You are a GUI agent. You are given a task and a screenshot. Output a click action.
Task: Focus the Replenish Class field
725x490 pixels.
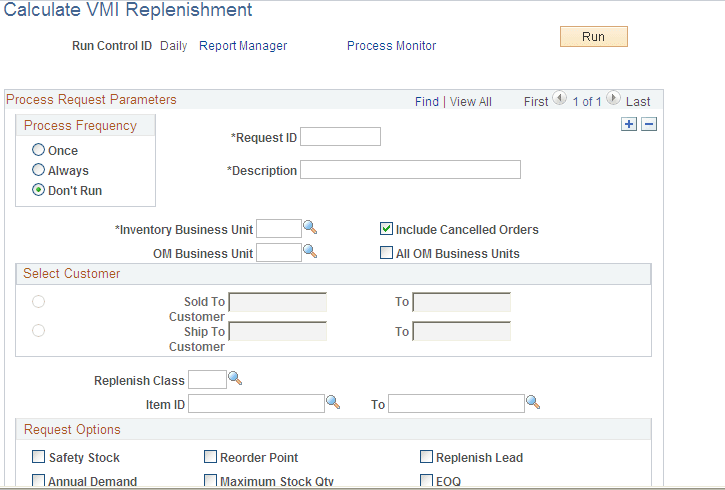tap(208, 380)
